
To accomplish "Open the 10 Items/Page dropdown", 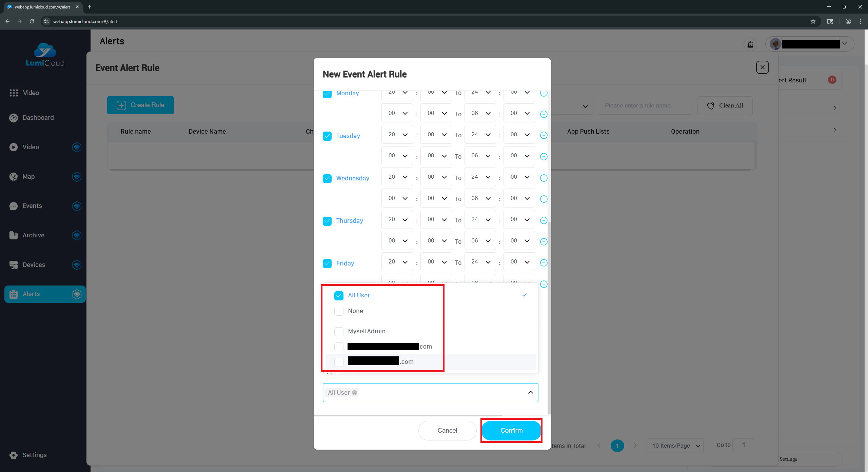I will 675,446.
